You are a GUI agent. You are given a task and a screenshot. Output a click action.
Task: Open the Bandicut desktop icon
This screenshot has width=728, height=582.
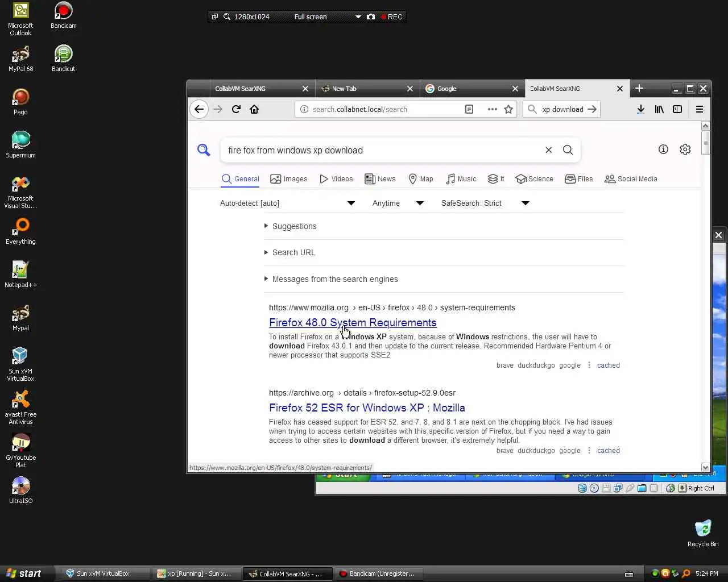[64, 59]
